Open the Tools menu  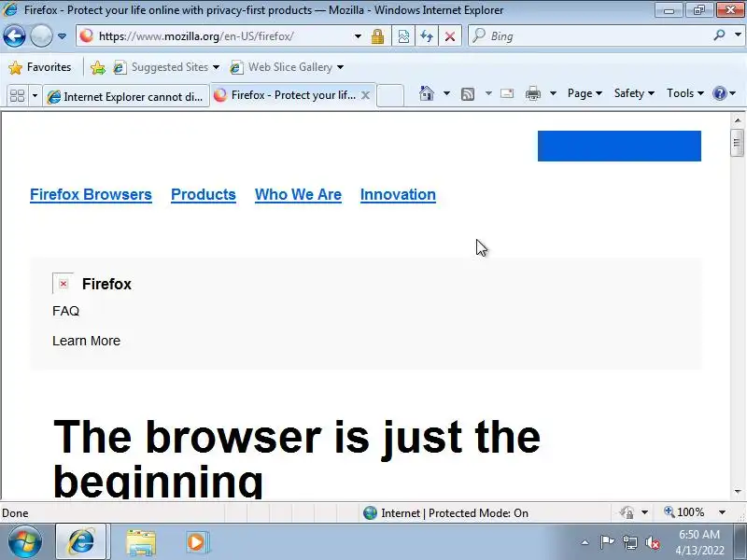click(685, 93)
